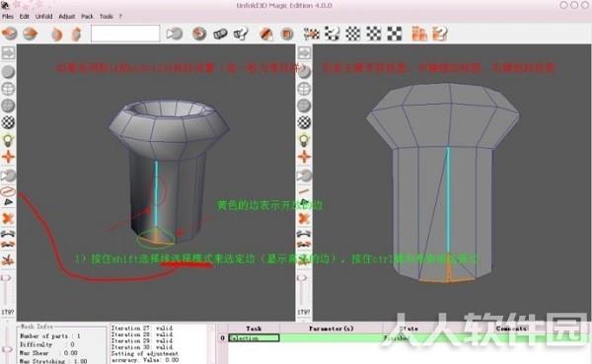Click the orange square pack icon
This screenshot has height=364, width=592.
287,34
